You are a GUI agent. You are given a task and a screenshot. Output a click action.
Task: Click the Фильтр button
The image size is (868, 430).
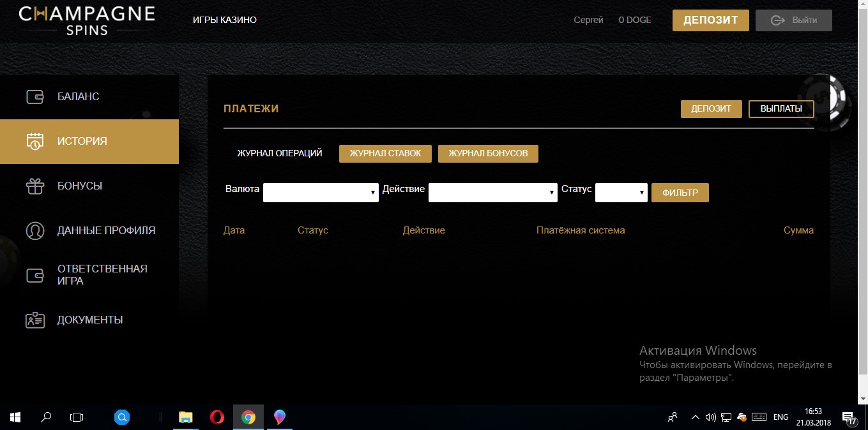680,193
